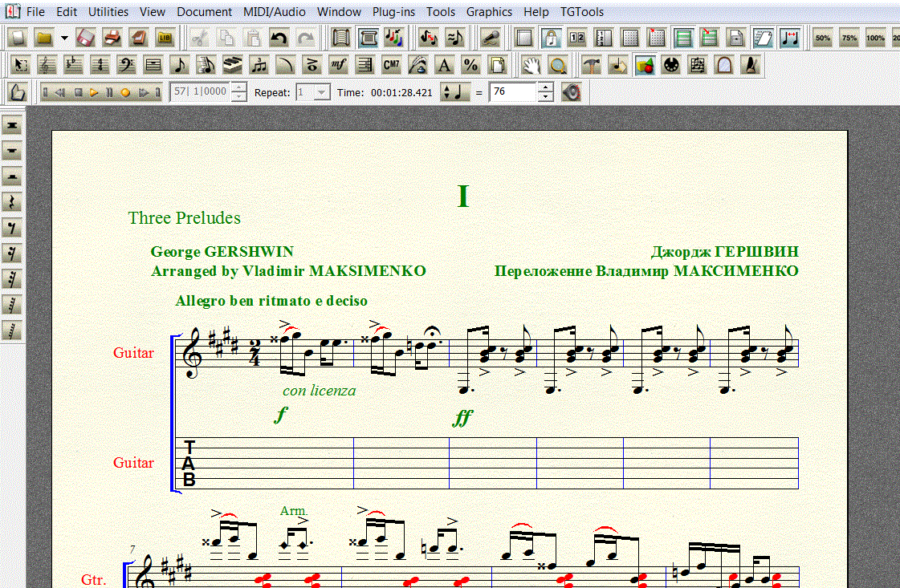Select the Speedy Entry tool

click(x=206, y=65)
